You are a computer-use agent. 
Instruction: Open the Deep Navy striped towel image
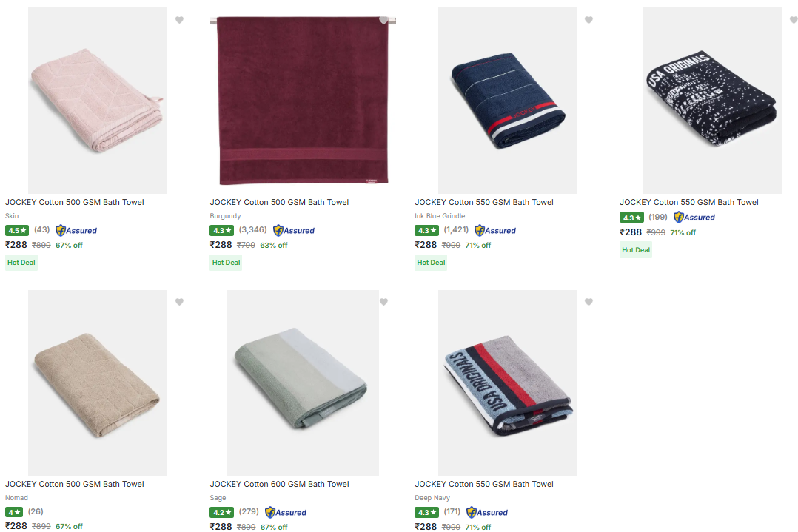point(507,383)
